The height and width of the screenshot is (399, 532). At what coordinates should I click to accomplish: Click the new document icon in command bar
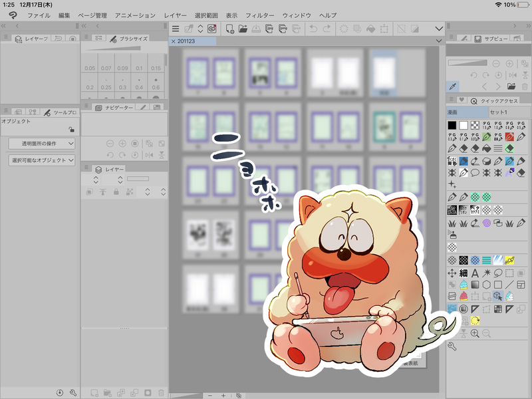coord(229,29)
